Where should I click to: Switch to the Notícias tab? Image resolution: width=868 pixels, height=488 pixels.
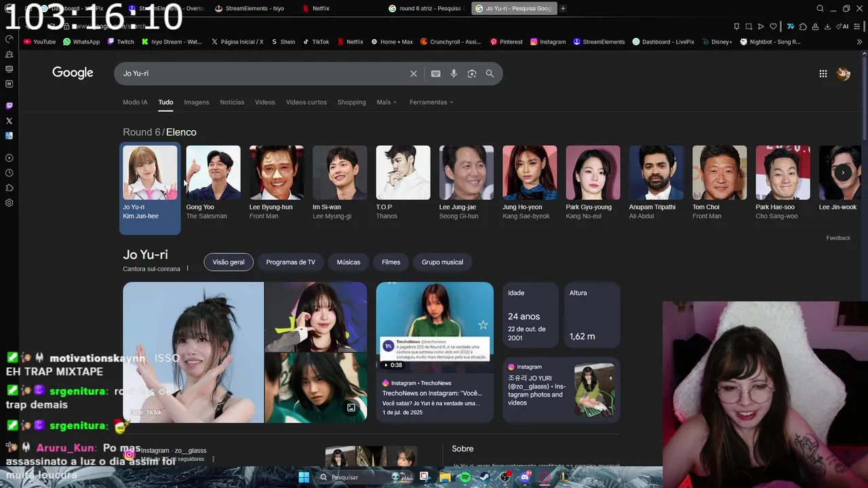click(x=232, y=102)
